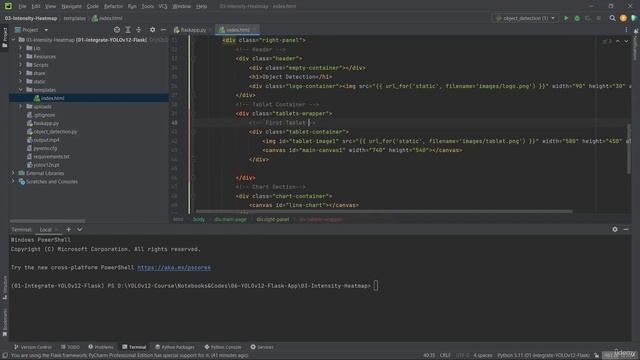Click new terminal session plus icon
This screenshot has width=640, height=360.
click(x=69, y=229)
